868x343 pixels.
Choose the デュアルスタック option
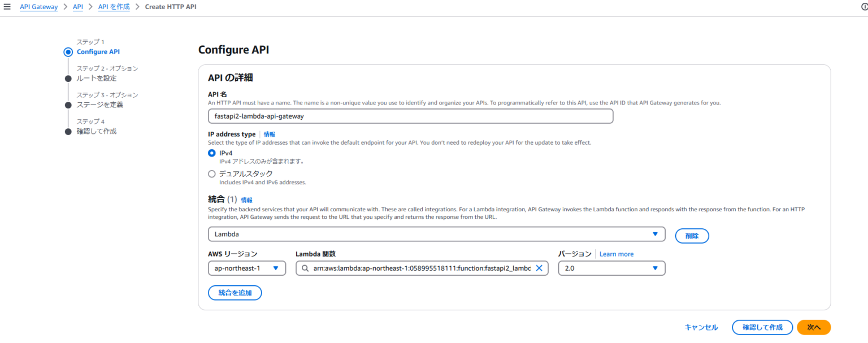coord(212,173)
